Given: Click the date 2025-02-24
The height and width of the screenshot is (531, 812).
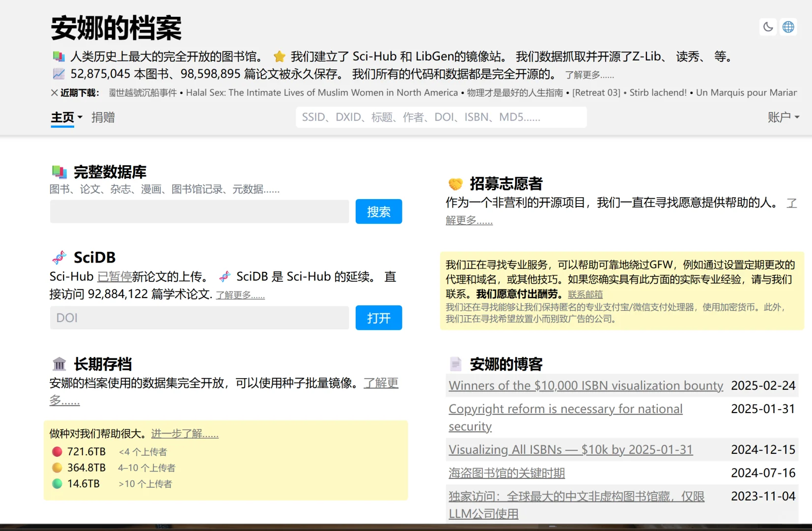Looking at the screenshot, I should tap(763, 385).
